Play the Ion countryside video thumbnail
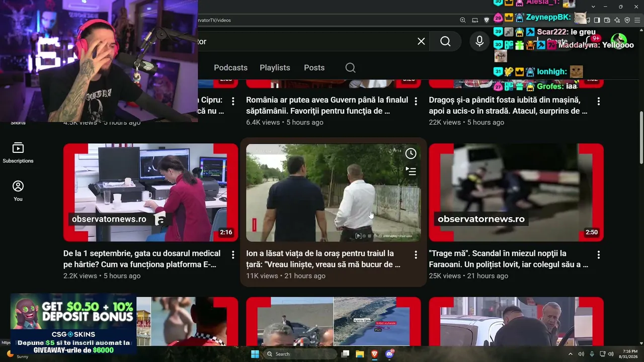 [x=333, y=193]
